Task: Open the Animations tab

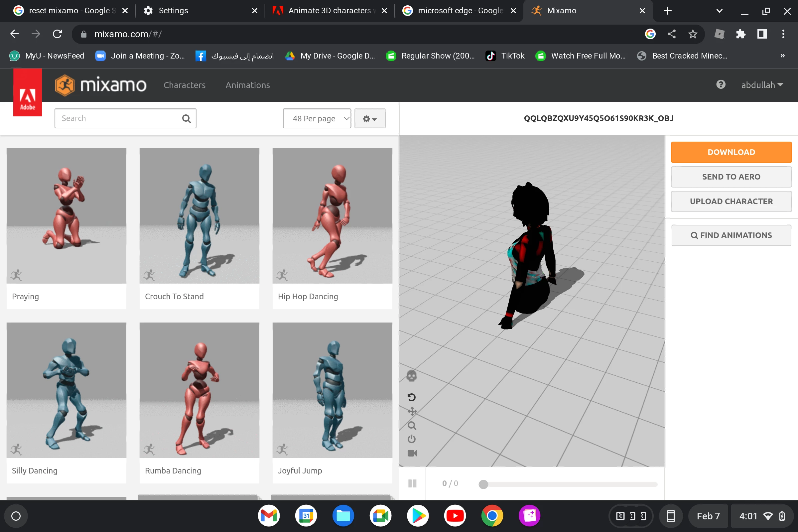Action: (247, 85)
